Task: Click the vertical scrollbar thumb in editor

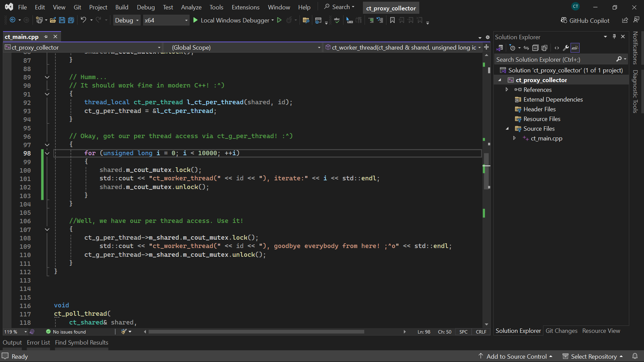Action: [486, 171]
